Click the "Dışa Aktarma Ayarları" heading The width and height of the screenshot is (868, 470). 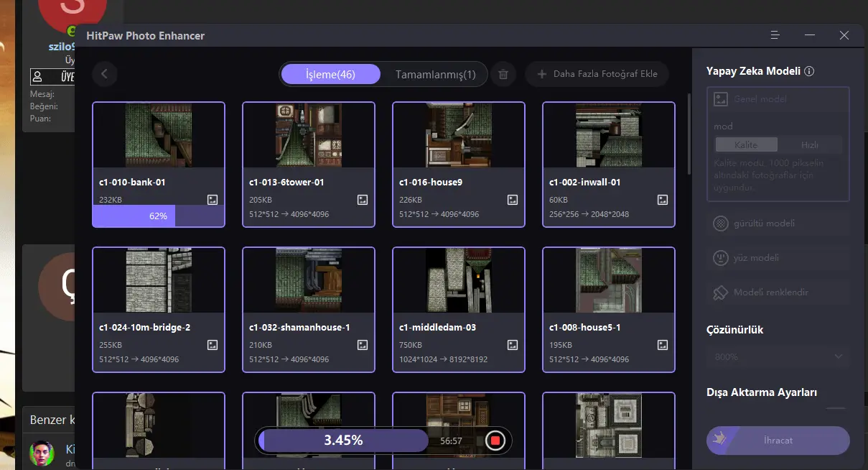pos(762,392)
